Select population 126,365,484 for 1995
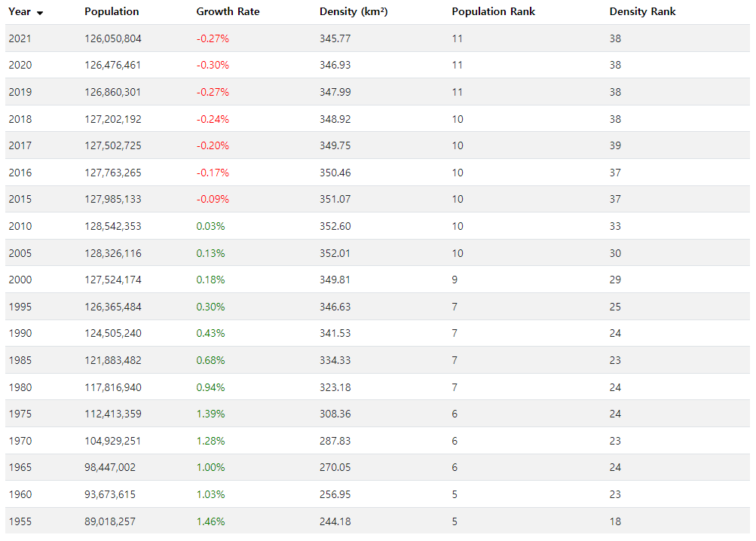The width and height of the screenshot is (756, 541). (113, 307)
